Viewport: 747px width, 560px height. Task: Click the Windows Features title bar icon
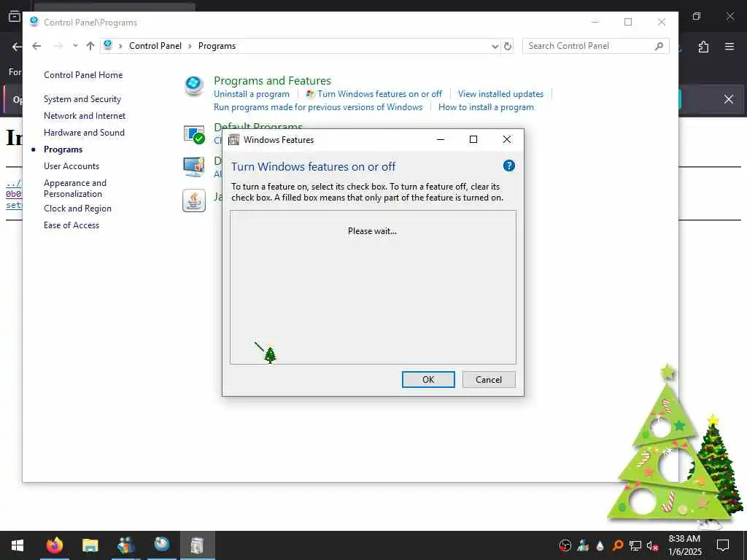pos(233,139)
